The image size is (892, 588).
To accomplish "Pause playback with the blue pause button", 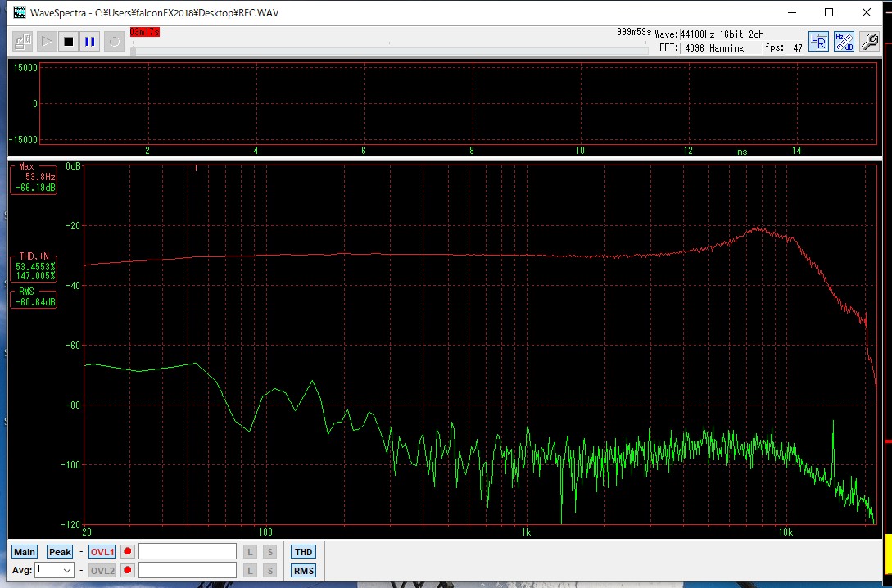I will (90, 42).
